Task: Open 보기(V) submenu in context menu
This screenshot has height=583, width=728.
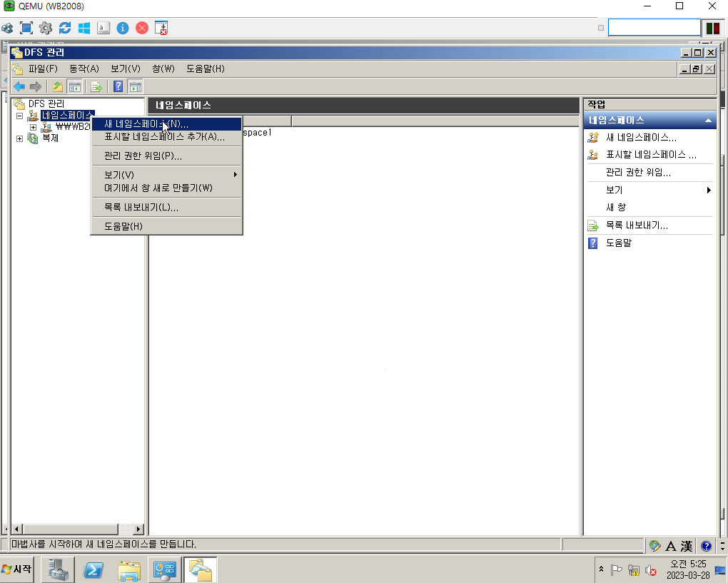Action: pyautogui.click(x=166, y=175)
